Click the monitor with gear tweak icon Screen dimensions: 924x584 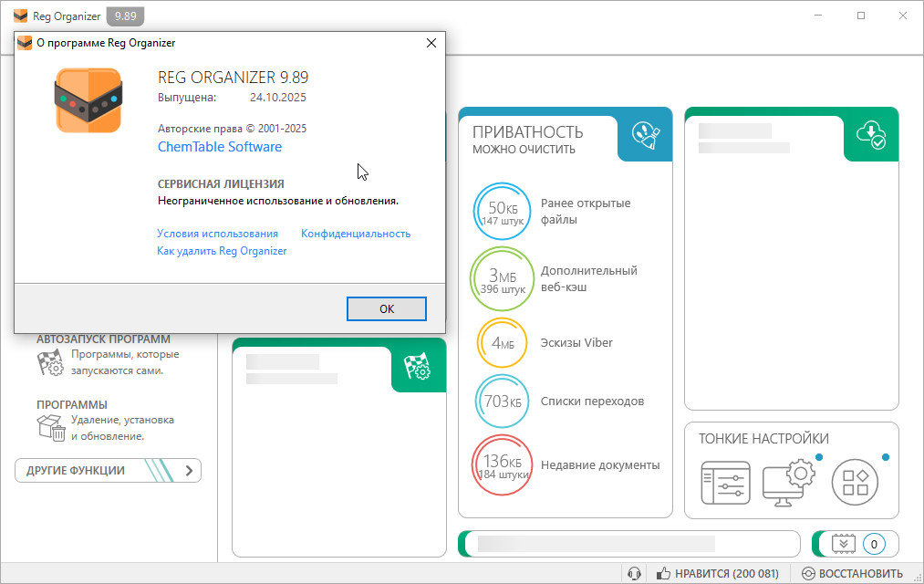pos(788,482)
